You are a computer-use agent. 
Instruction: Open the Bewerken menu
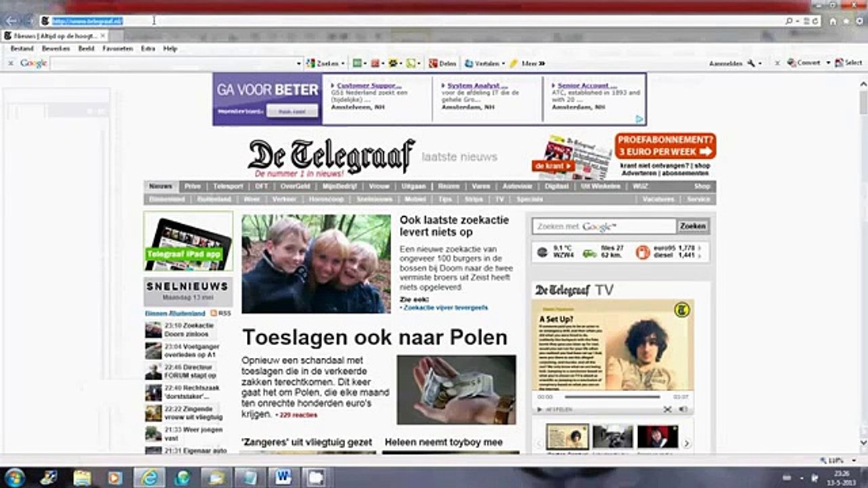pyautogui.click(x=56, y=49)
